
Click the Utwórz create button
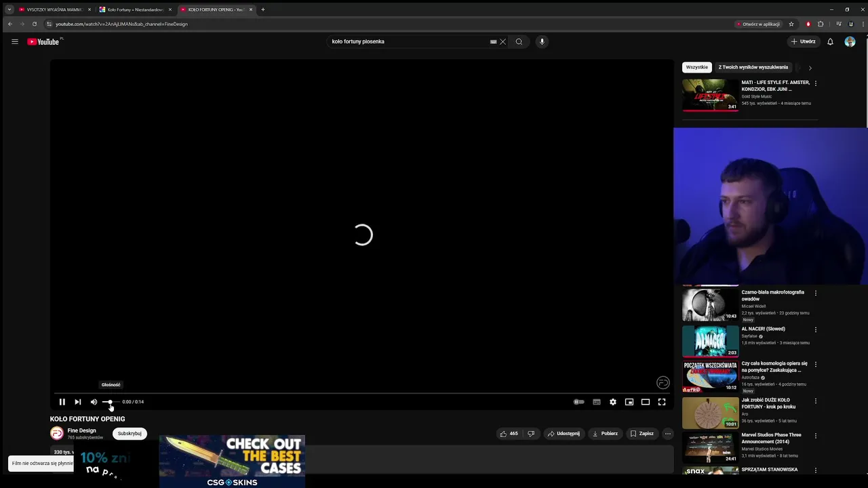pyautogui.click(x=803, y=41)
